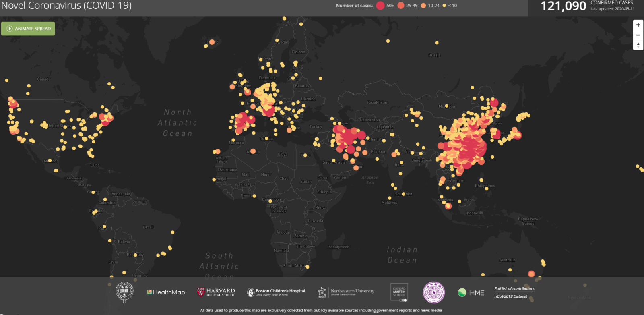
Task: Click the Novel Coronavirus (COVID-19) page title
Action: [x=66, y=6]
